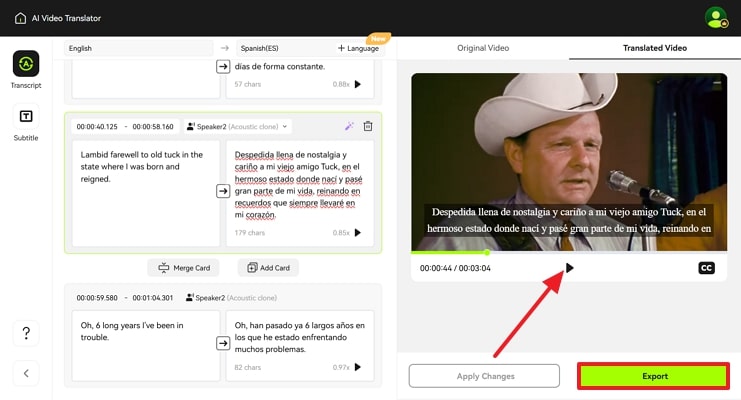This screenshot has width=741, height=400.
Task: Click the home icon in the header
Action: pos(20,18)
